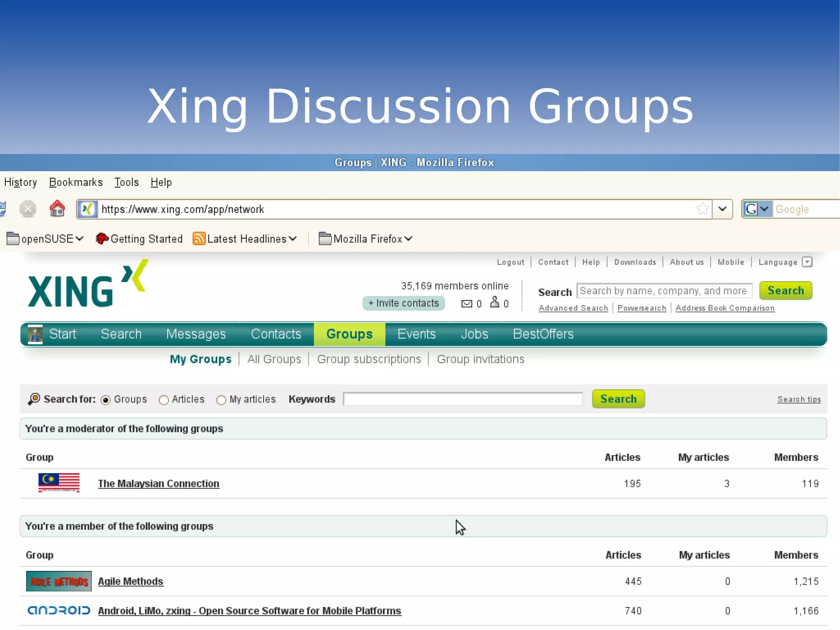Click the magnifier icon beside Search for
The image size is (840, 630).
click(34, 399)
